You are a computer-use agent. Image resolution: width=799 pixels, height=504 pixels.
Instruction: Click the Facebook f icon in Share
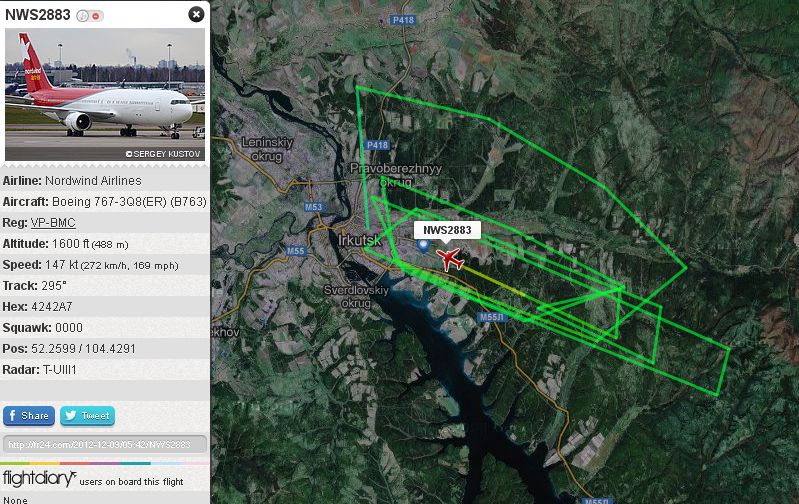tap(12, 415)
